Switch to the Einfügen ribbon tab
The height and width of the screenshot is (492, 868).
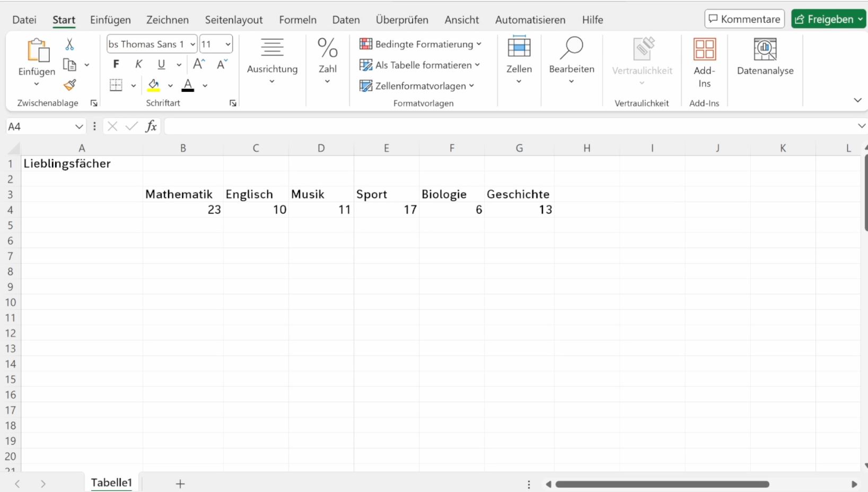click(110, 20)
